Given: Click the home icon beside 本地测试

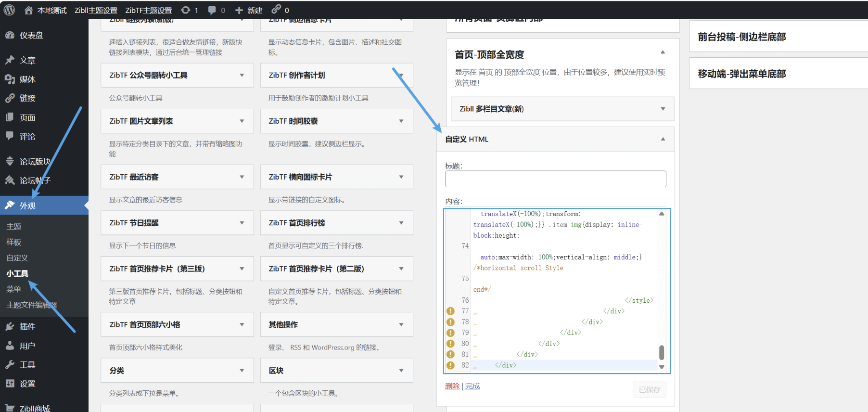Looking at the screenshot, I should pos(29,10).
